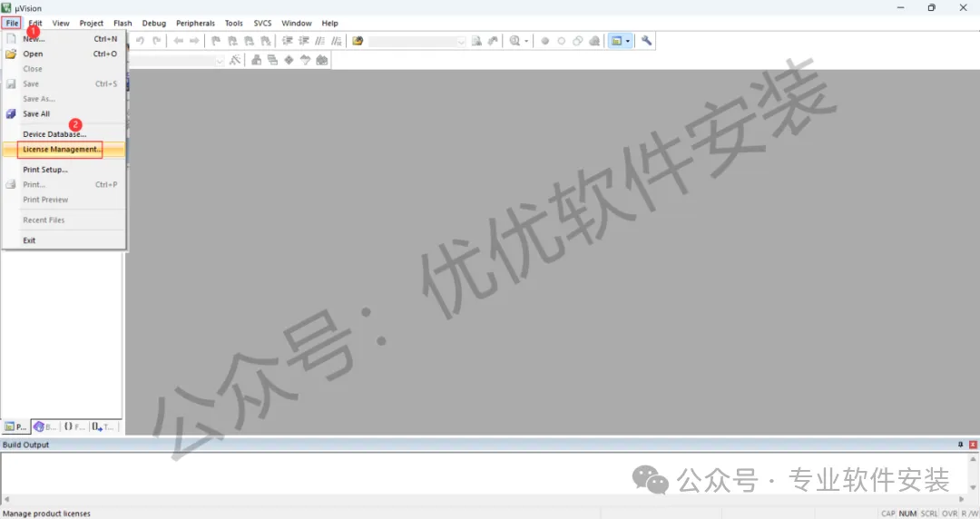The width and height of the screenshot is (980, 519).
Task: Select Exit in the File menu
Action: [x=64, y=240]
